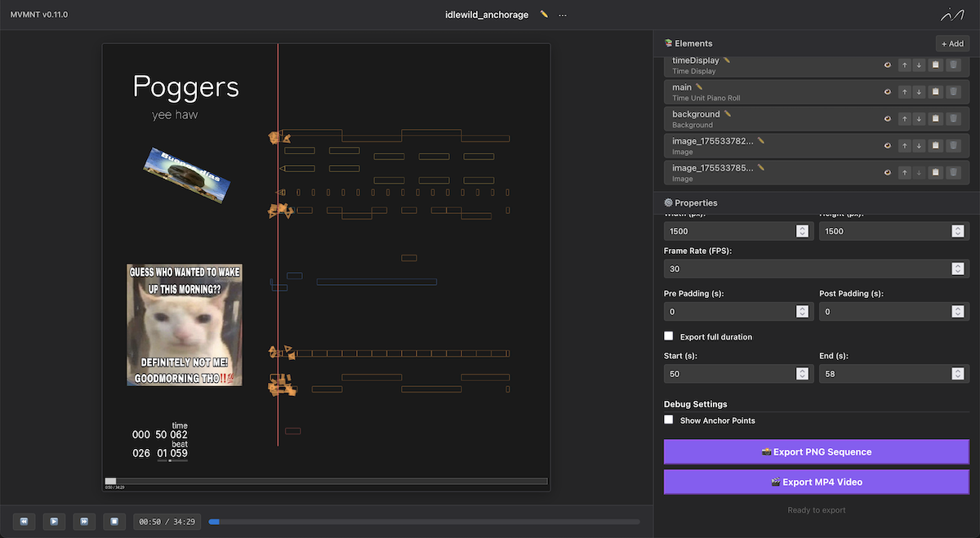The image size is (980, 538).
Task: Start playback with the play button
Action: [54, 521]
